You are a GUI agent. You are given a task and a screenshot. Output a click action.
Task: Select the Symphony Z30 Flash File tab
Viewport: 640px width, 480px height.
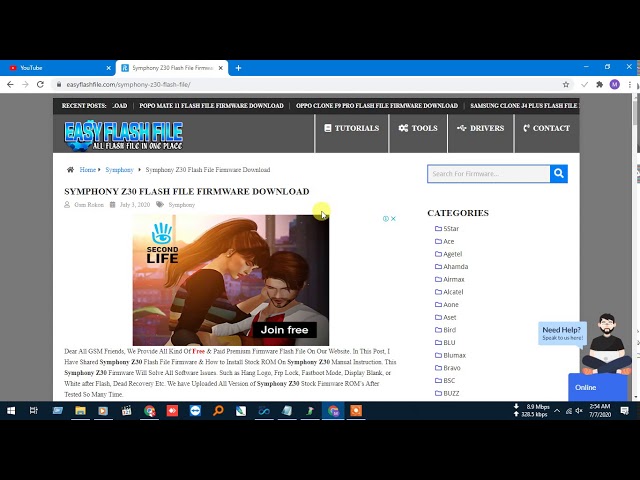[x=172, y=68]
